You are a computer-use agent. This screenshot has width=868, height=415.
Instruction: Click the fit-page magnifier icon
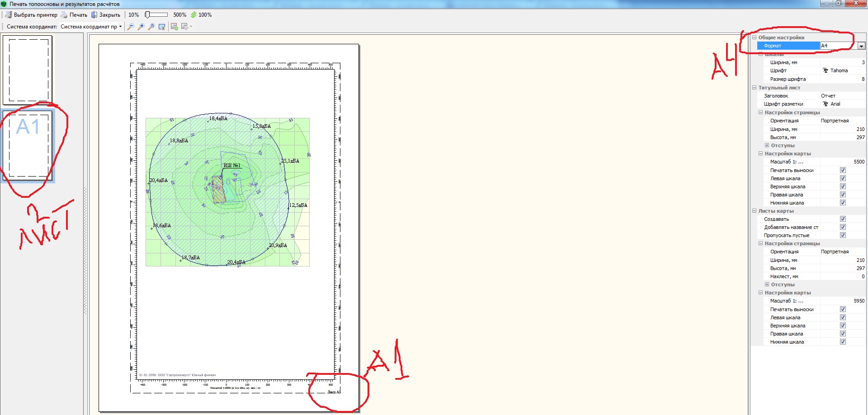pyautogui.click(x=151, y=27)
